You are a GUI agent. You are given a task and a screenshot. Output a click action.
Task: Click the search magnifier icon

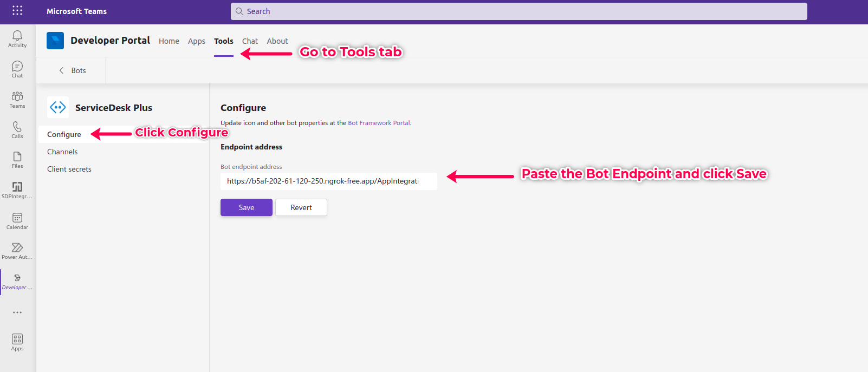pyautogui.click(x=239, y=11)
